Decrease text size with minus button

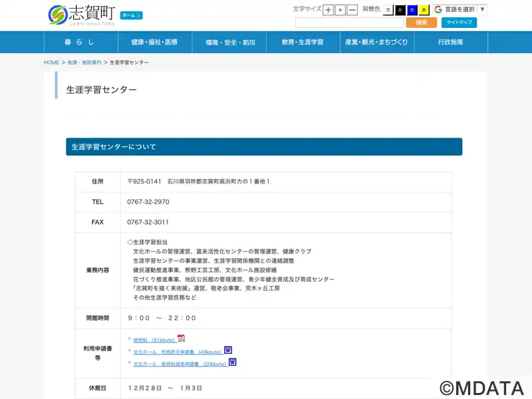pos(352,10)
